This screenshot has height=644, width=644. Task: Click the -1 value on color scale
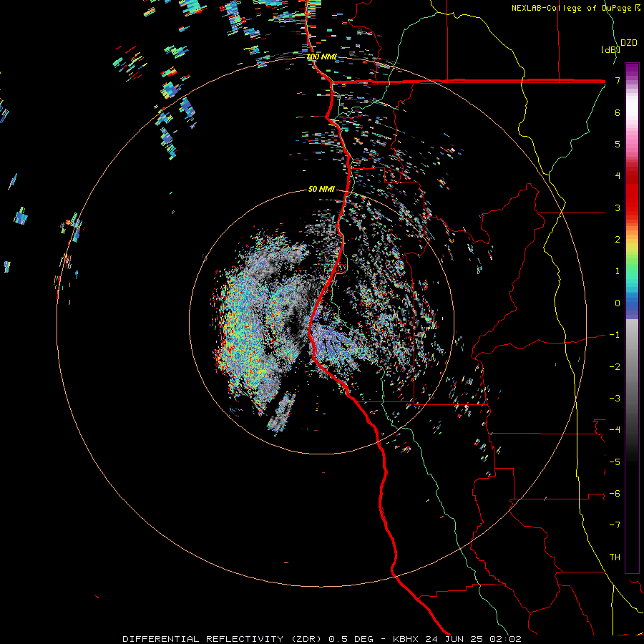pos(615,335)
